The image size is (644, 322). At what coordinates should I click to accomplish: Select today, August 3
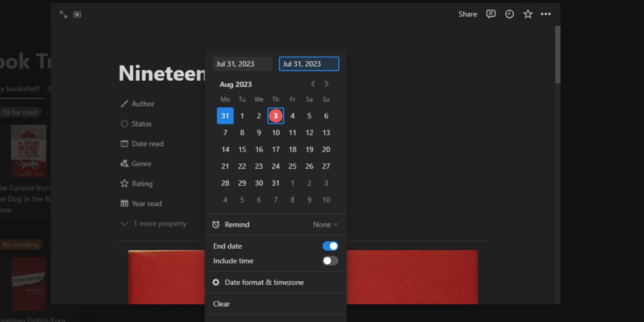276,116
